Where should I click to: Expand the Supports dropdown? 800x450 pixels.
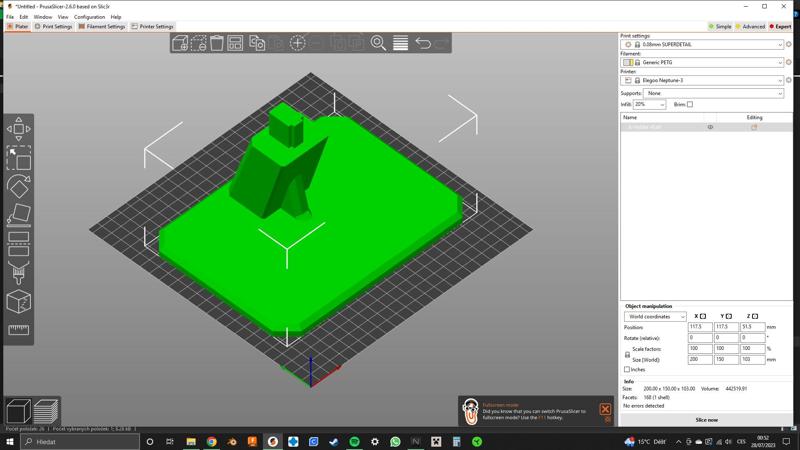pos(713,93)
